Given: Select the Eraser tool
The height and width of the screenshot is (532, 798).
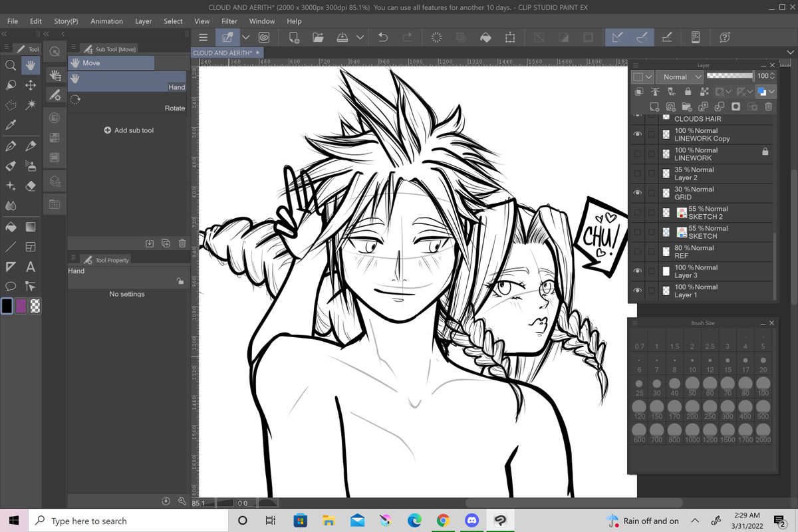Looking at the screenshot, I should [x=31, y=186].
